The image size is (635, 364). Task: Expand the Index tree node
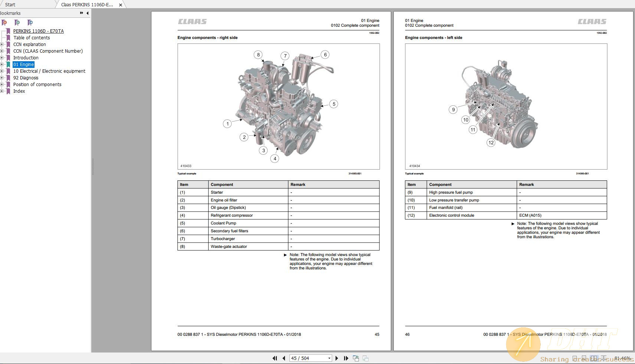2,91
